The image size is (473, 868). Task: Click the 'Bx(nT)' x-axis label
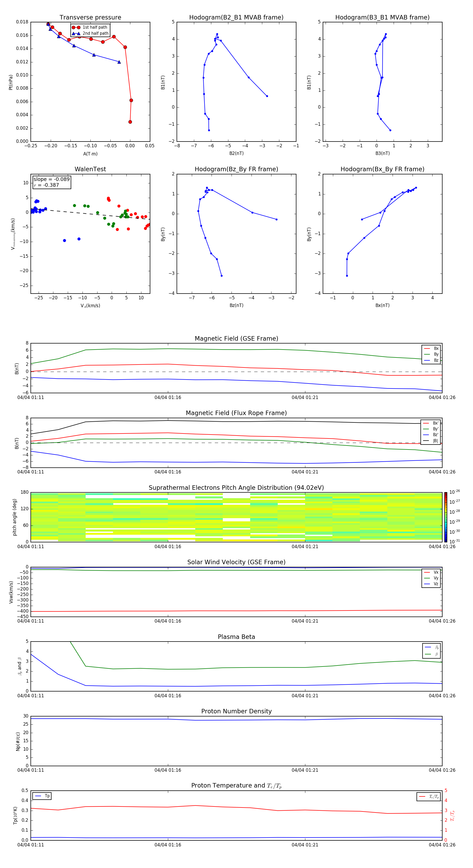tap(382, 305)
